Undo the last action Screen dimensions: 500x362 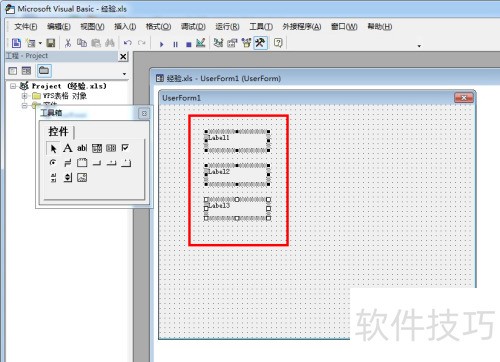pyautogui.click(x=127, y=43)
